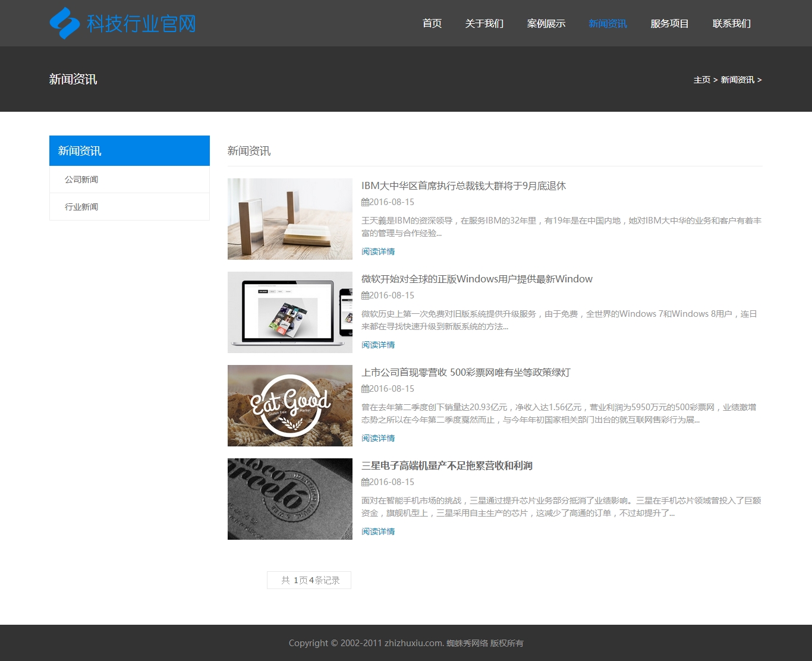Click 阅读详情 under the 500彩票网 article

[378, 438]
